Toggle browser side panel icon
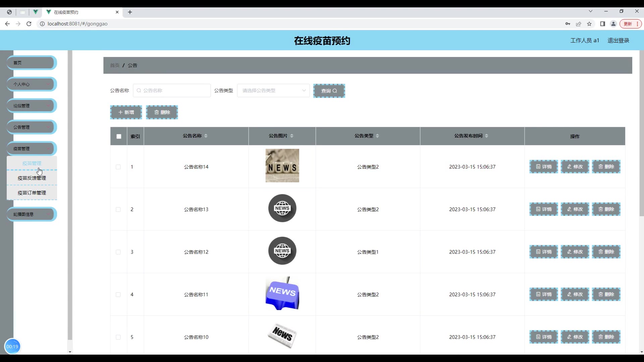The height and width of the screenshot is (362, 644). coord(603,24)
